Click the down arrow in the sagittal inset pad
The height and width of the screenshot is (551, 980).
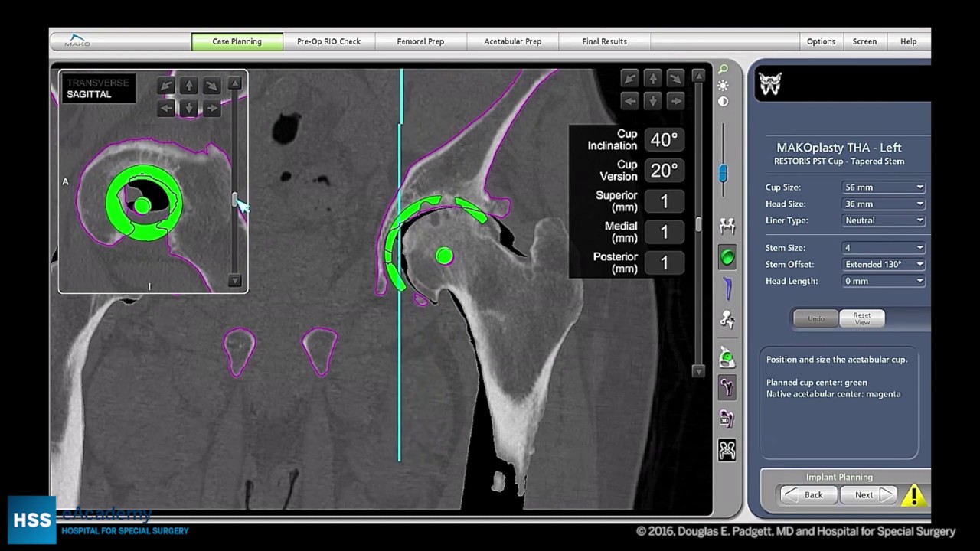point(188,108)
